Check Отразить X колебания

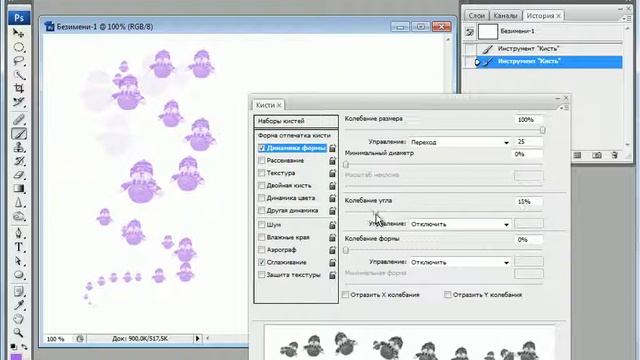[x=345, y=295]
